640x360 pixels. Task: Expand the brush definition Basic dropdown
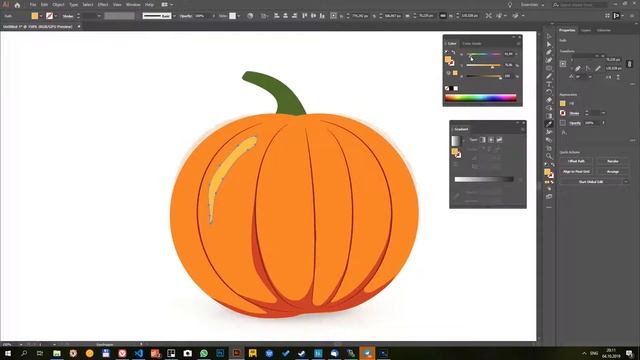tap(174, 16)
